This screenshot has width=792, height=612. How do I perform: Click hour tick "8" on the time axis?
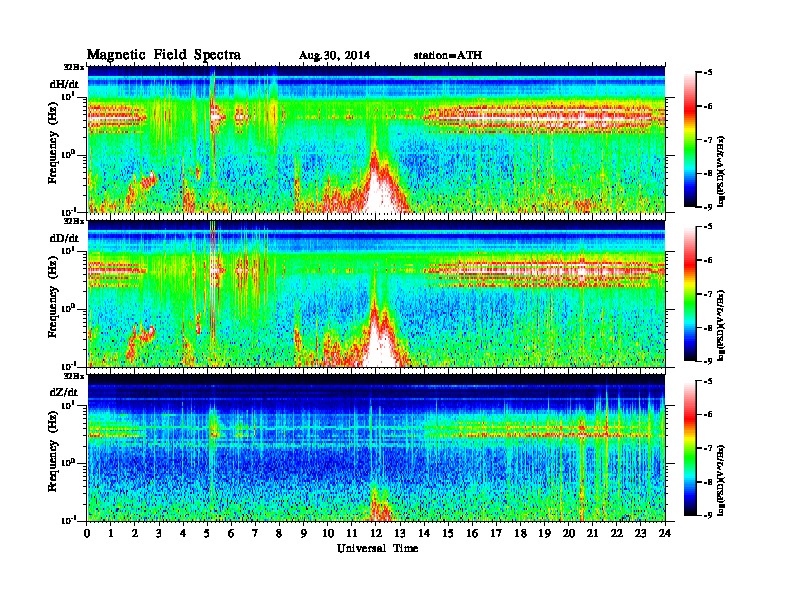[280, 533]
